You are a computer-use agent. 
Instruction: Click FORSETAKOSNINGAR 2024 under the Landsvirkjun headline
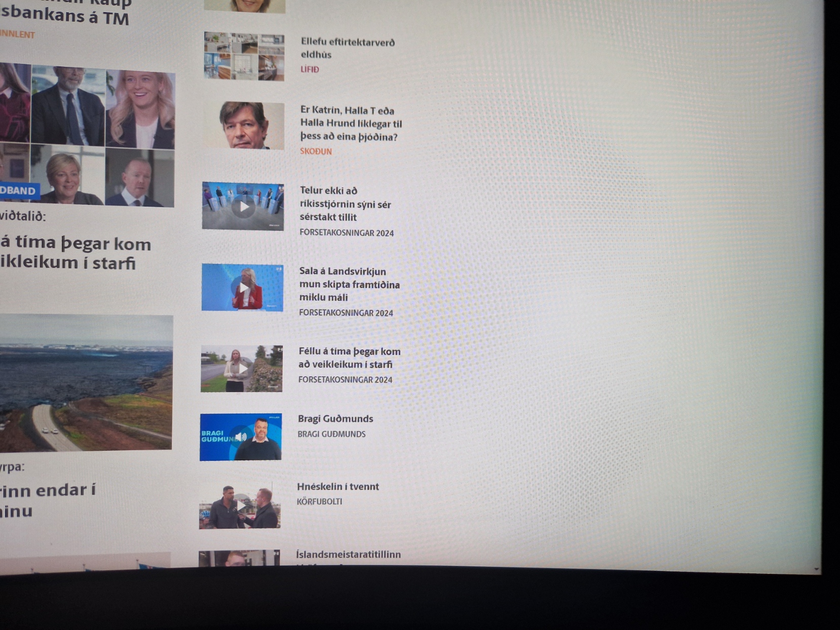click(346, 313)
